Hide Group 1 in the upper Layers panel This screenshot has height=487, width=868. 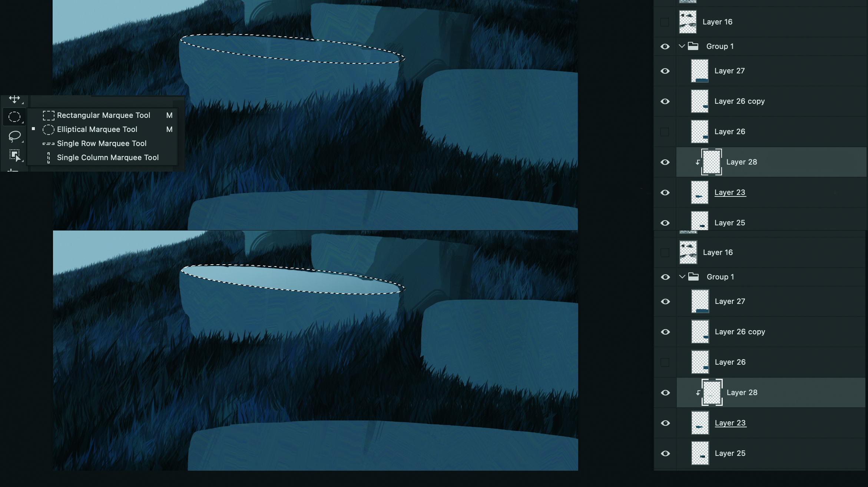pos(665,46)
